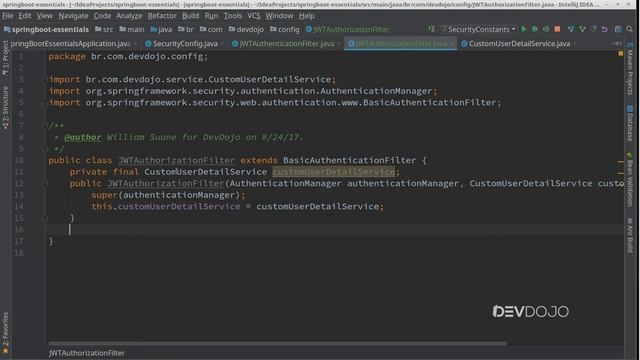The width and height of the screenshot is (640, 360).
Task: Open SecurityConstants run configuration dropdown
Action: (x=478, y=29)
